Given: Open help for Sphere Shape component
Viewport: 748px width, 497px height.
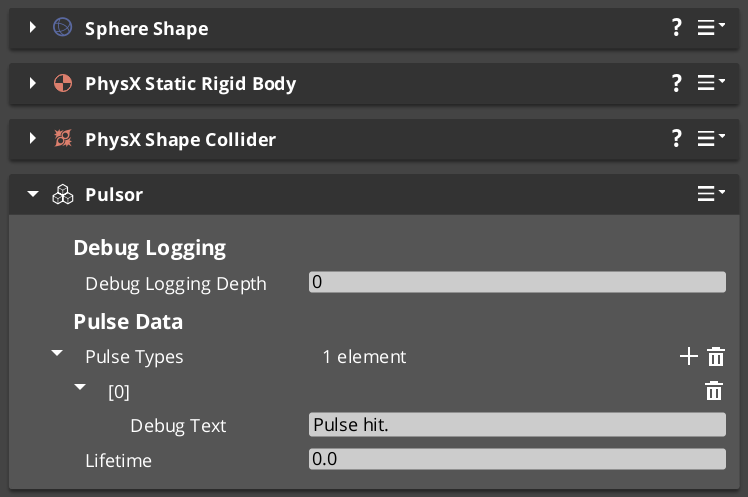Looking at the screenshot, I should click(677, 28).
